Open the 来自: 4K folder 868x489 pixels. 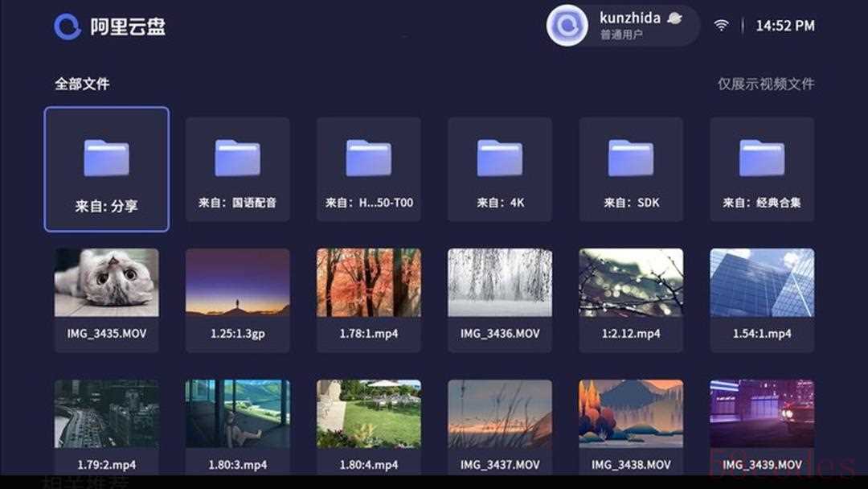pyautogui.click(x=500, y=169)
